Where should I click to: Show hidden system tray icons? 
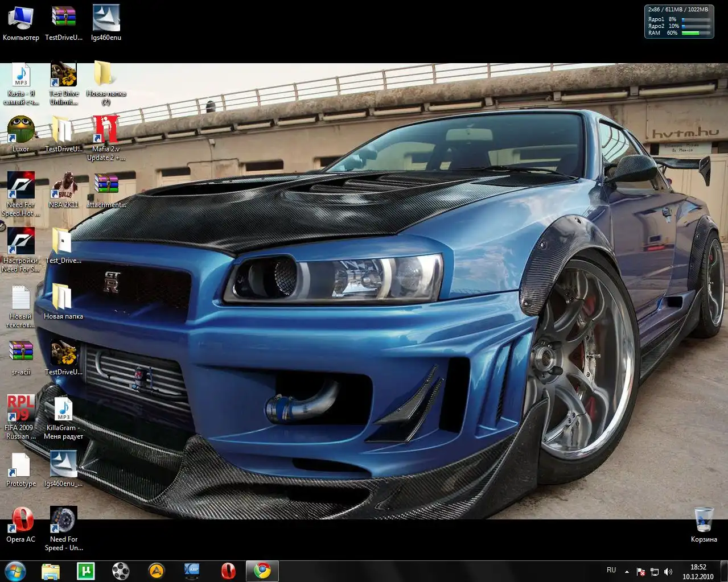[627, 571]
